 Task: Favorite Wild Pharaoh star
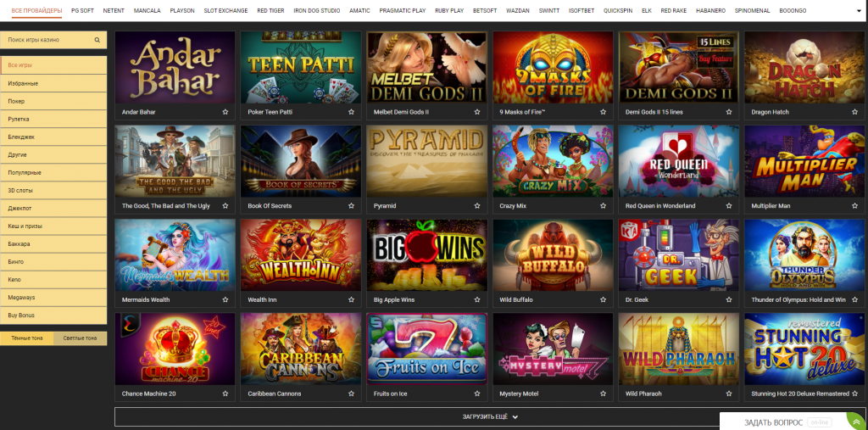(729, 394)
